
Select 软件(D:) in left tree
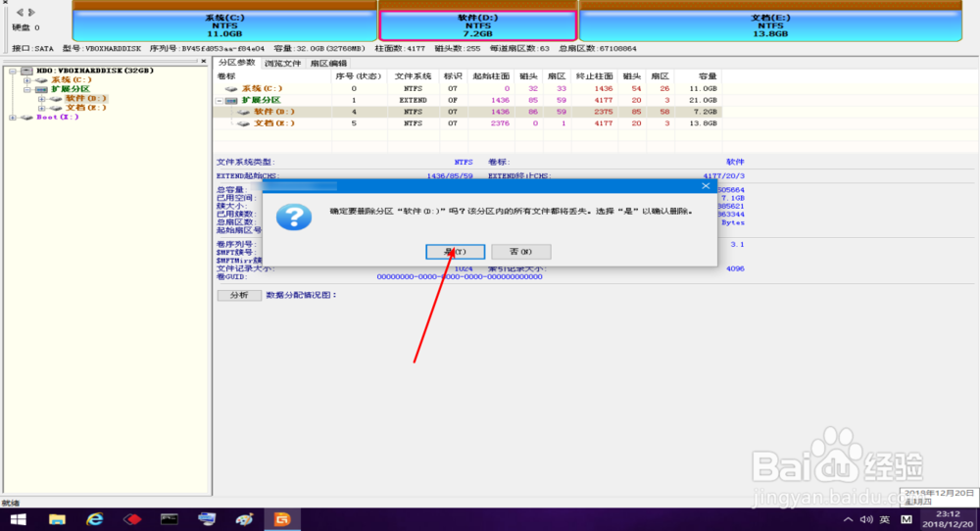point(85,99)
